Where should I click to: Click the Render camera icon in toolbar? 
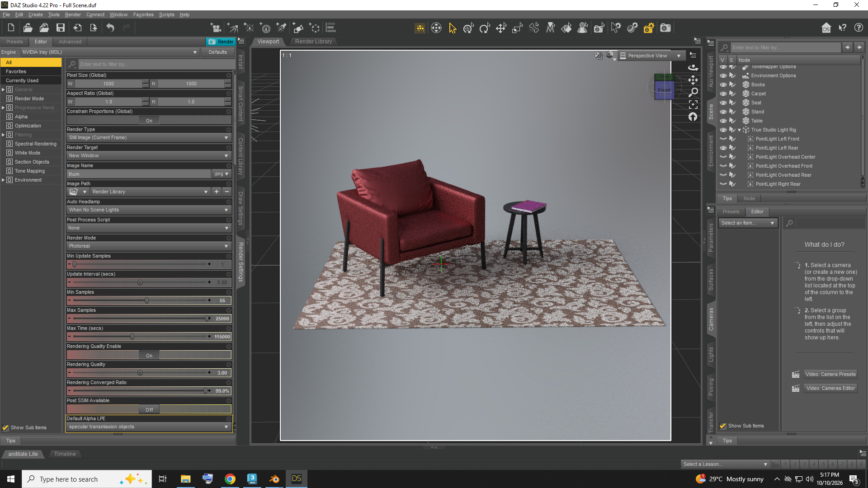coord(665,28)
